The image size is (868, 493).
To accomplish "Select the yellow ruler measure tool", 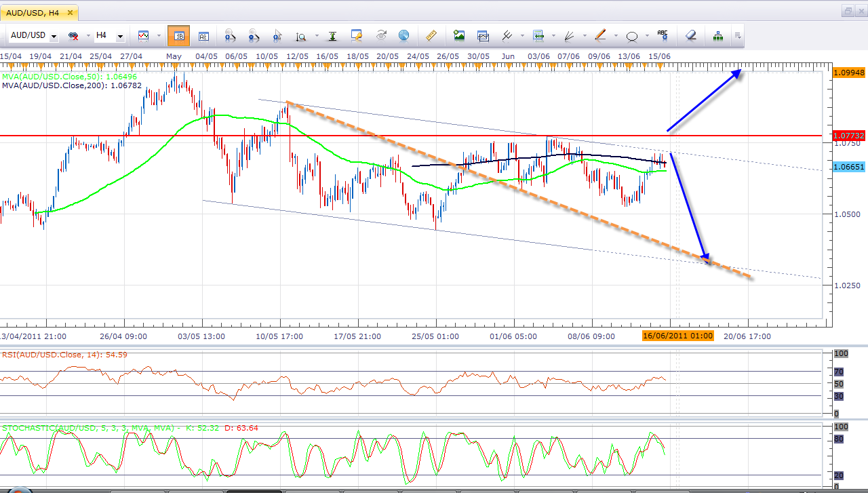I will (430, 35).
